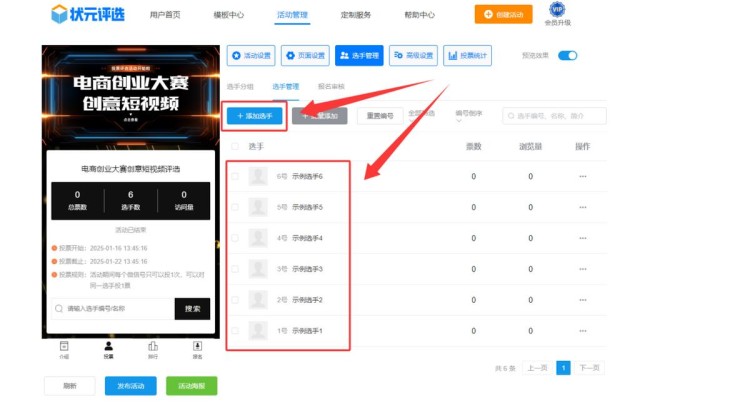Viewport: 750px width, 411px height.
Task: Open the 投票统计 section
Action: click(467, 57)
